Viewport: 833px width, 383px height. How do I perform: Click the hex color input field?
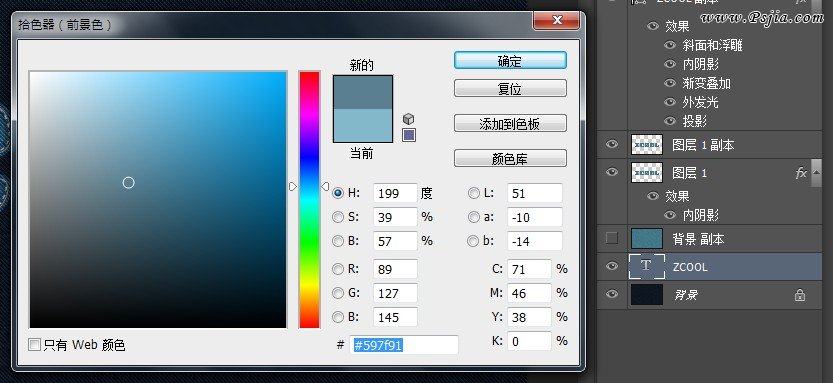pos(404,345)
